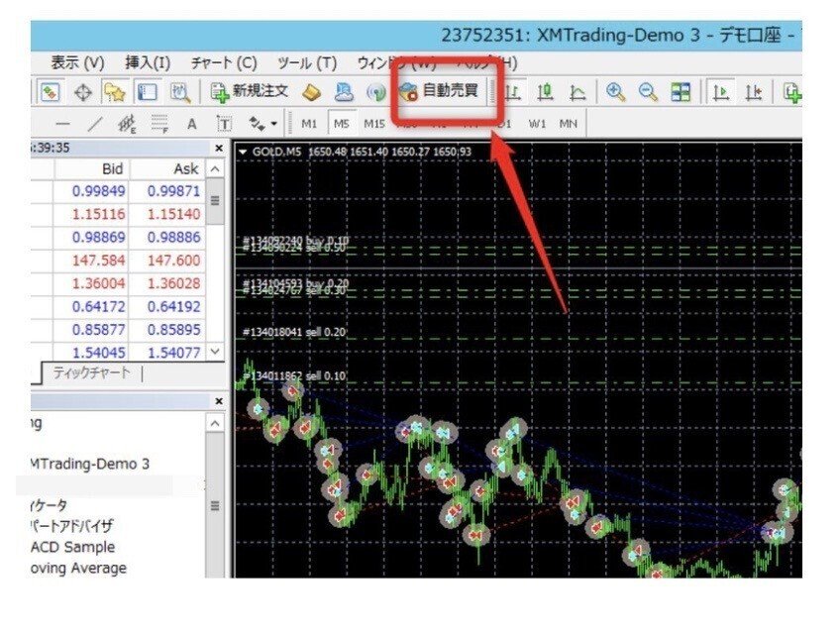The image size is (840, 634).
Task: Toggle the Navigator folder-star icon
Action: pos(115,93)
